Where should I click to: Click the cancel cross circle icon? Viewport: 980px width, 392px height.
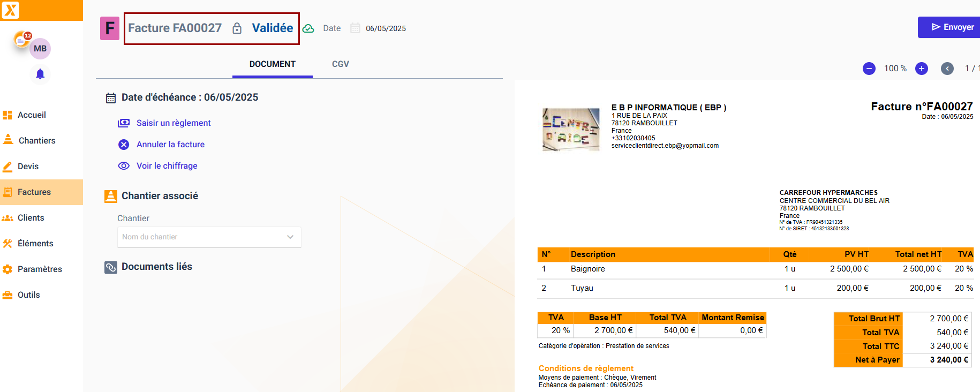click(x=124, y=145)
